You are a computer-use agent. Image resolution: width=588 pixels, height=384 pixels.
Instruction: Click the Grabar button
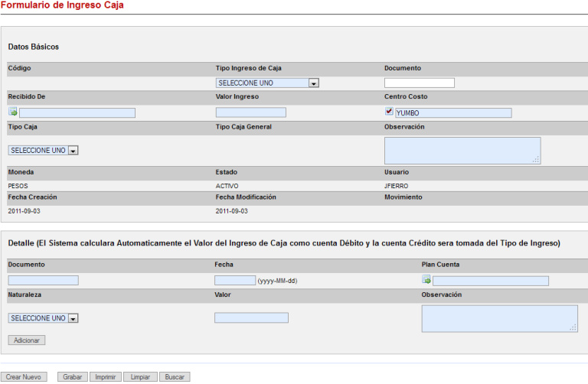(73, 377)
